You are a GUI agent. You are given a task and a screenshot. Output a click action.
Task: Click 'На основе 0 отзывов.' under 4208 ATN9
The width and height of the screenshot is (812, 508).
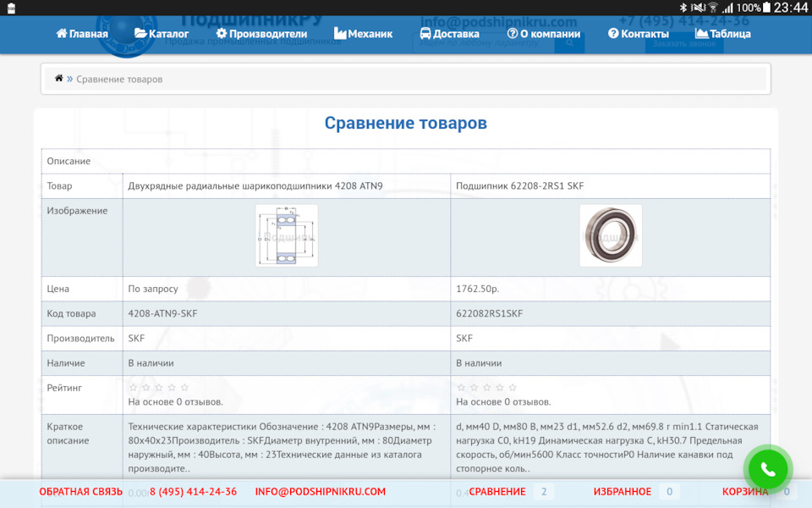pos(176,401)
